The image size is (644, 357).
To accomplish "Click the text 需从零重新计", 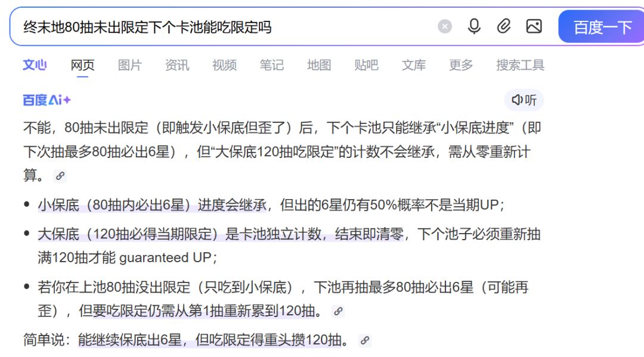I will [489, 152].
